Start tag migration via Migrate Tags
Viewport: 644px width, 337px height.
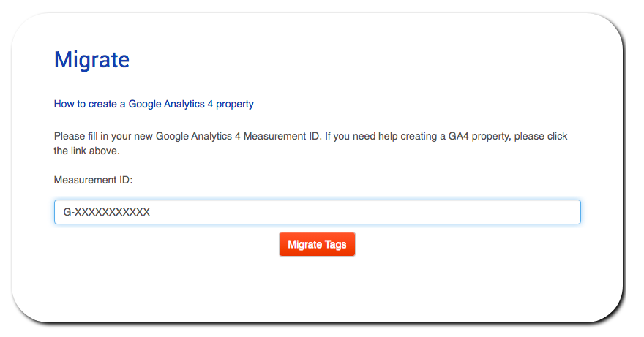(x=317, y=244)
